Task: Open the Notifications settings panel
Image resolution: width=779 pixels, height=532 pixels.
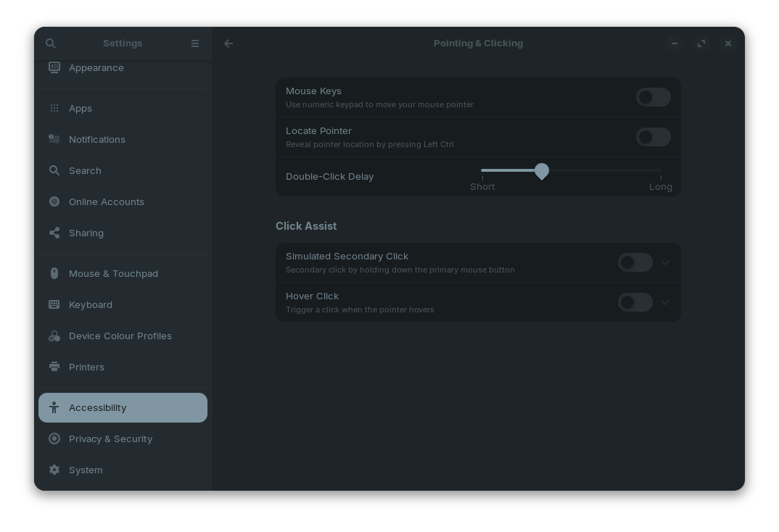Action: (x=97, y=139)
